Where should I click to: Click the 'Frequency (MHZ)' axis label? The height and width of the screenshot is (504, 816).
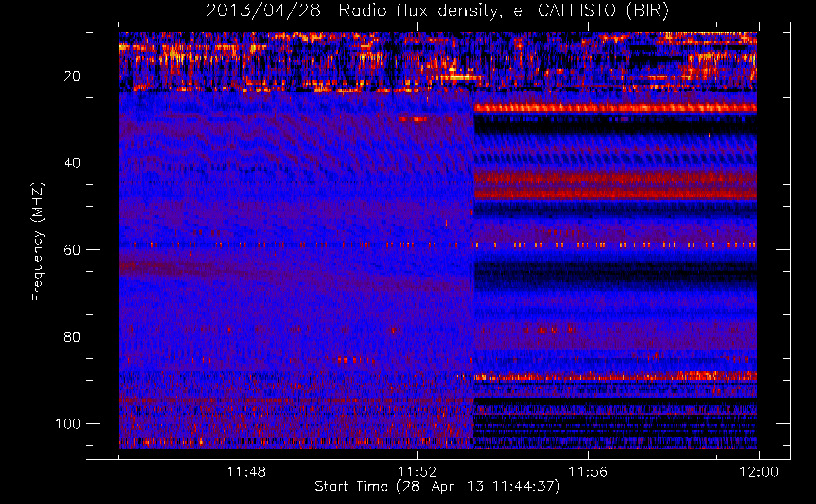coord(38,241)
